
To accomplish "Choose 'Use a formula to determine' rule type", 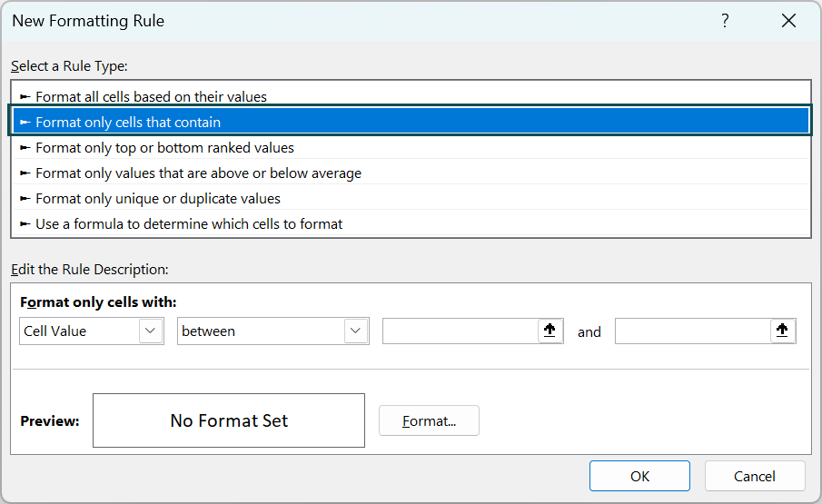I will (x=189, y=223).
